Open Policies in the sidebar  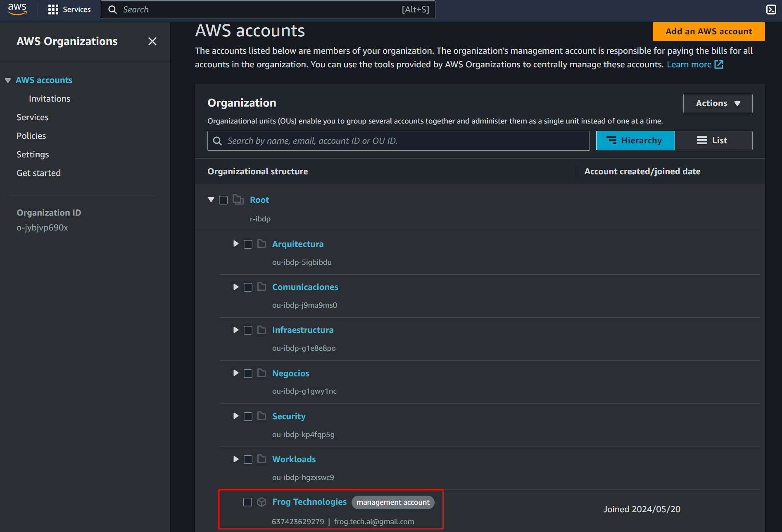point(31,136)
